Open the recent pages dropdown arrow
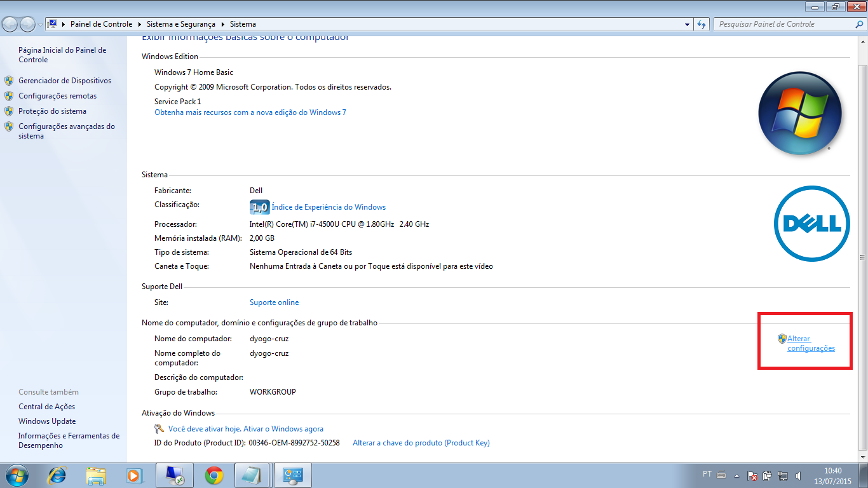The width and height of the screenshot is (868, 488). pyautogui.click(x=41, y=24)
